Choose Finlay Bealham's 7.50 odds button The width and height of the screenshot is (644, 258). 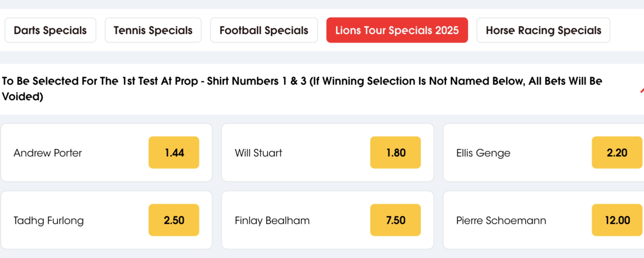point(395,220)
